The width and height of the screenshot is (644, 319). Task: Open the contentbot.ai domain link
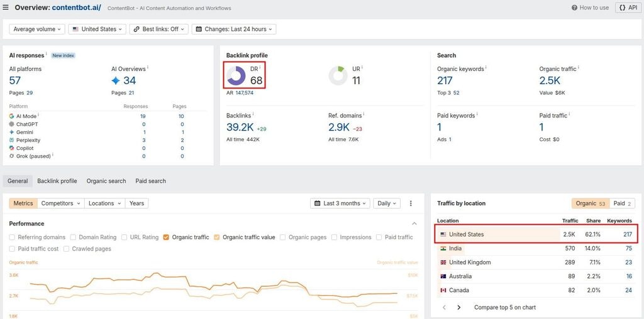76,8
